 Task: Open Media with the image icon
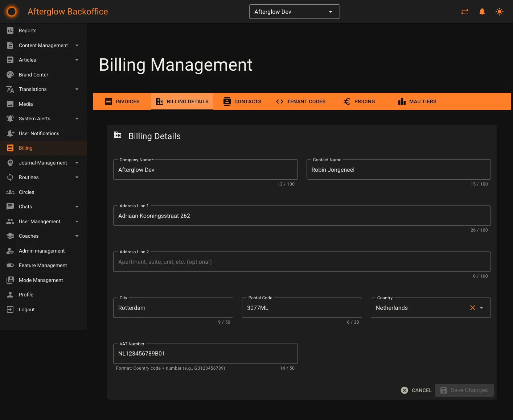coord(10,104)
